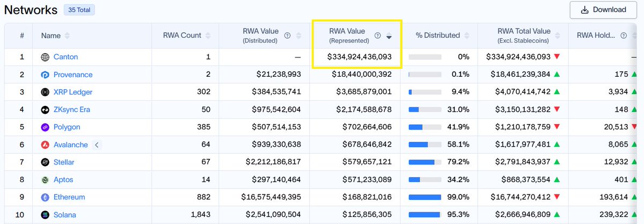Image resolution: width=644 pixels, height=224 pixels.
Task: Click Stellar's 79.2% distributed progress bar
Action: pyautogui.click(x=425, y=162)
